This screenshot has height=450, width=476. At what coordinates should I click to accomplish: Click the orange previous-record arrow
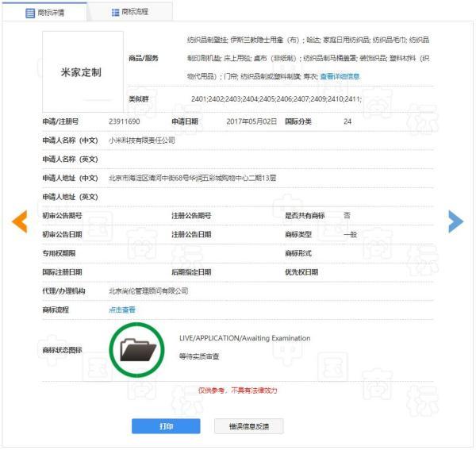point(20,221)
